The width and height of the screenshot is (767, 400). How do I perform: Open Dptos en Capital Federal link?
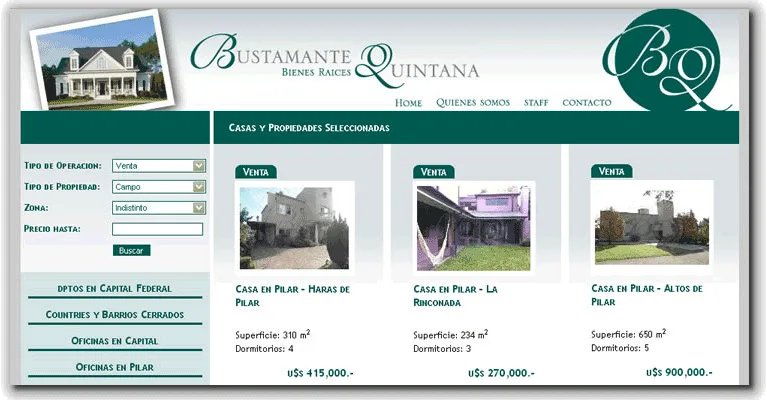point(115,289)
